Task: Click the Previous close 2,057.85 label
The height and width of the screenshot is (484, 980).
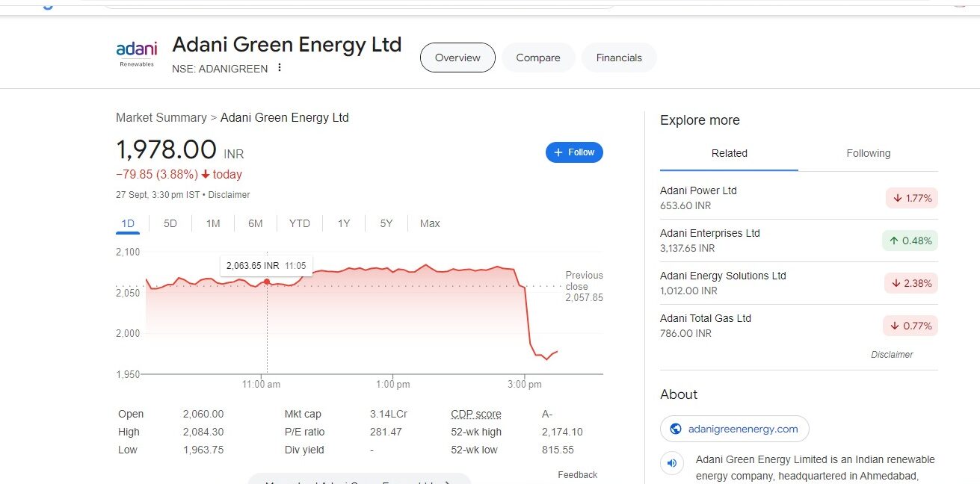Action: (584, 286)
